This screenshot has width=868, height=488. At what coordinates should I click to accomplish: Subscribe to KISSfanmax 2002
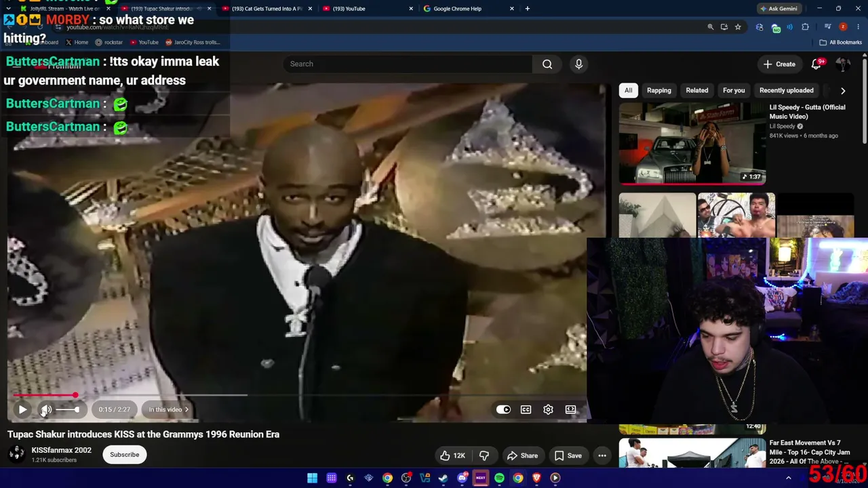pos(125,455)
